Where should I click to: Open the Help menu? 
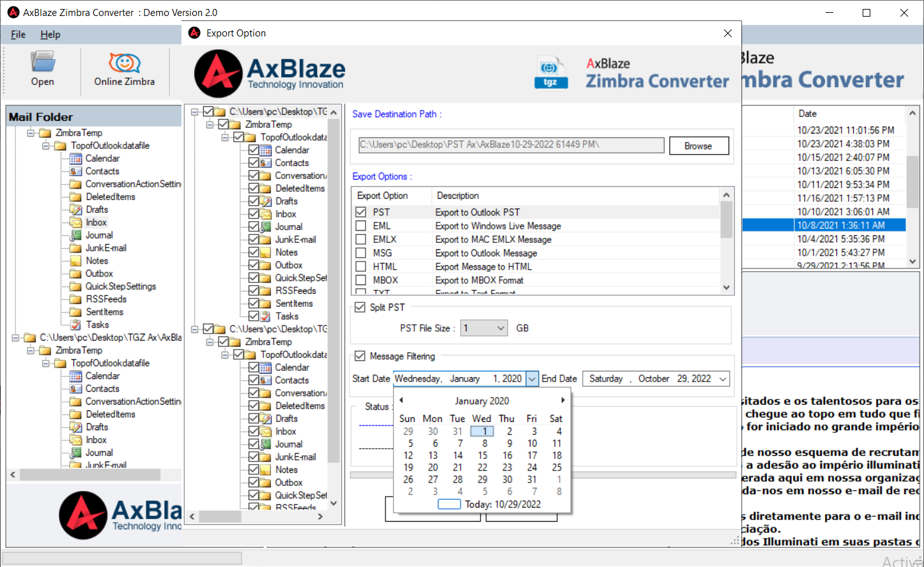click(50, 35)
